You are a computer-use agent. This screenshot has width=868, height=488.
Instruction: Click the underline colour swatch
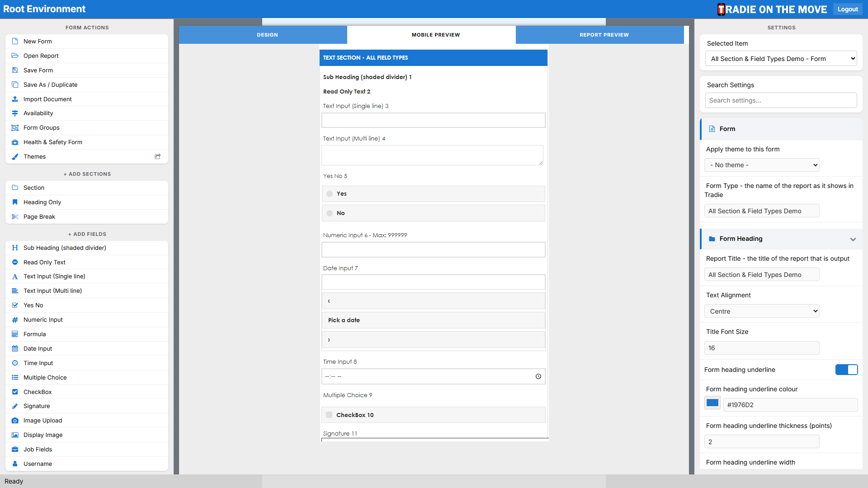(712, 403)
